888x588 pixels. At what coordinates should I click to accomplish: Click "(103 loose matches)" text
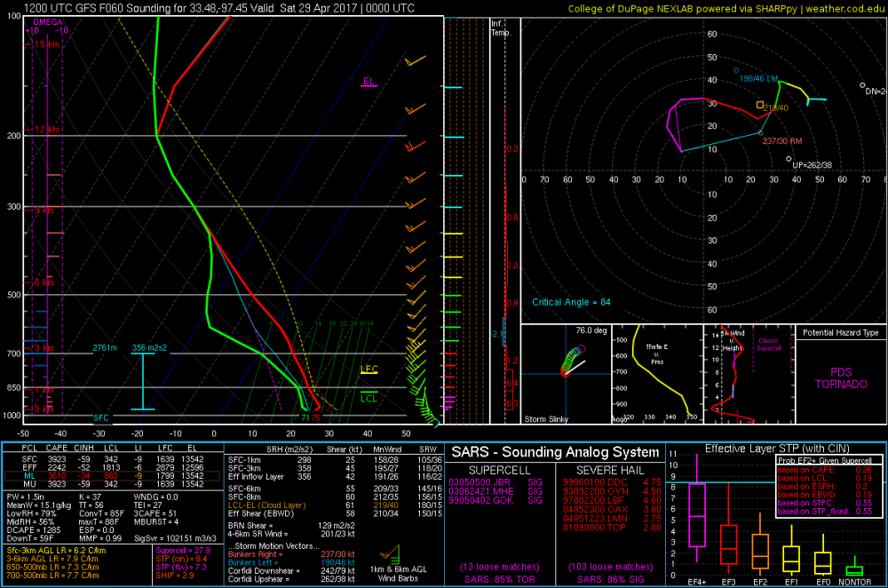coord(611,567)
